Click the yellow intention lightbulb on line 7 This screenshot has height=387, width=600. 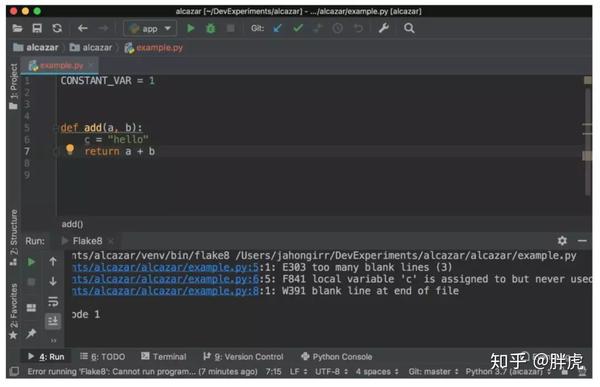(70, 149)
